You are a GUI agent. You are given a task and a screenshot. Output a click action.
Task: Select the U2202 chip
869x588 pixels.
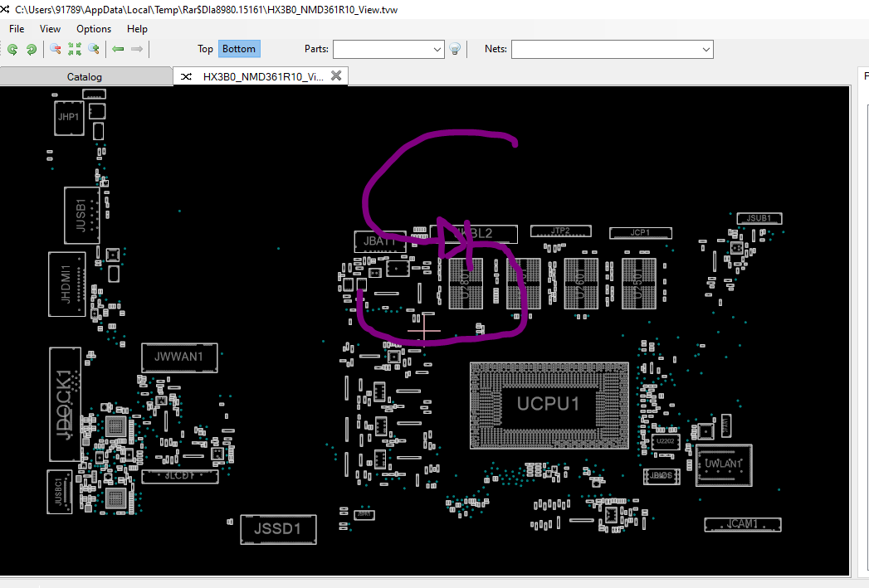click(666, 441)
